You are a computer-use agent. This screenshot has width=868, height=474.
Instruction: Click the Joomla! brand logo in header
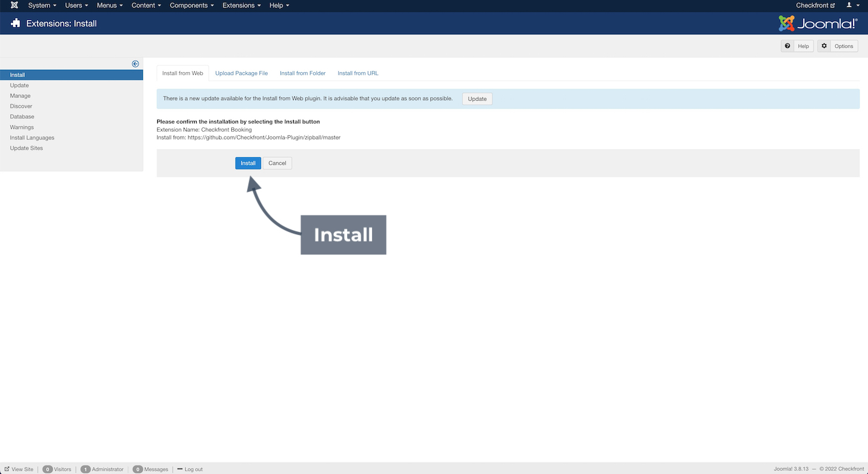(x=818, y=24)
